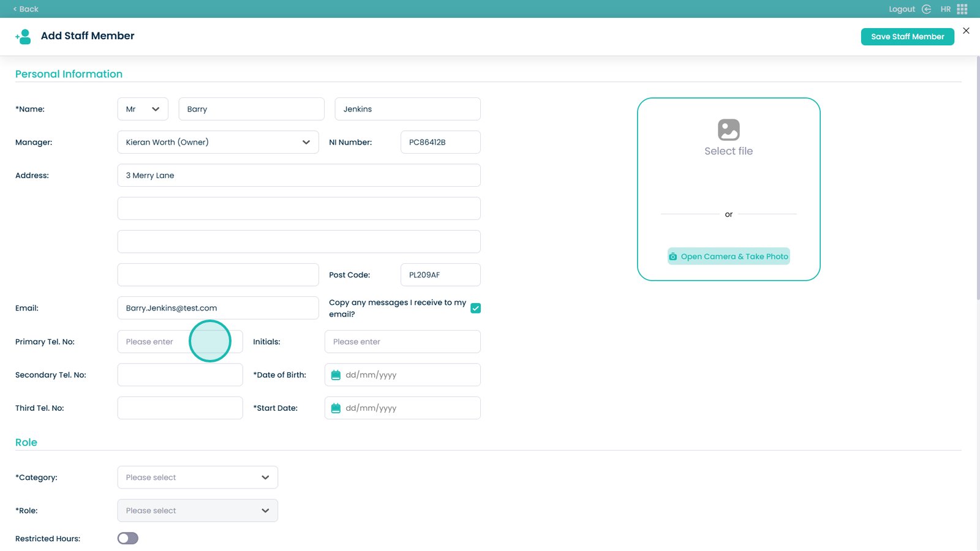Open the Role dropdown
Image resolution: width=980 pixels, height=551 pixels.
197,511
